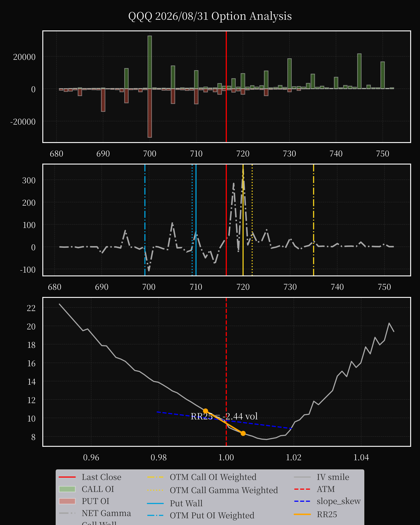Select the "RR25" legend label

[x=327, y=514]
